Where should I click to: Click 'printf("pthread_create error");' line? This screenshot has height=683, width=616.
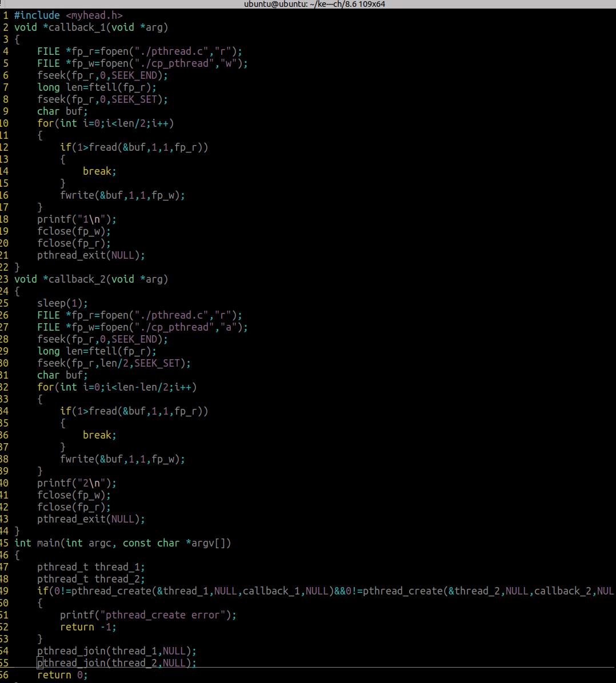point(148,614)
